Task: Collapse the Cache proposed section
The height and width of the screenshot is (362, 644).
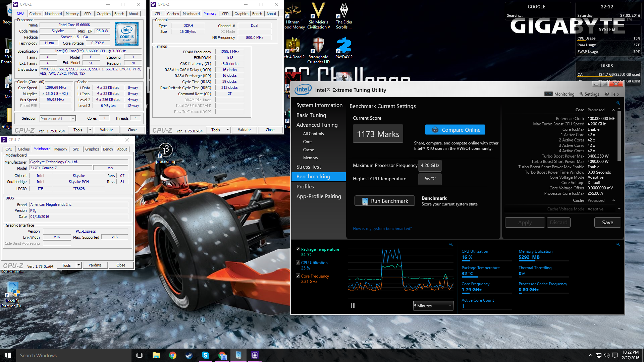Action: 613,200
